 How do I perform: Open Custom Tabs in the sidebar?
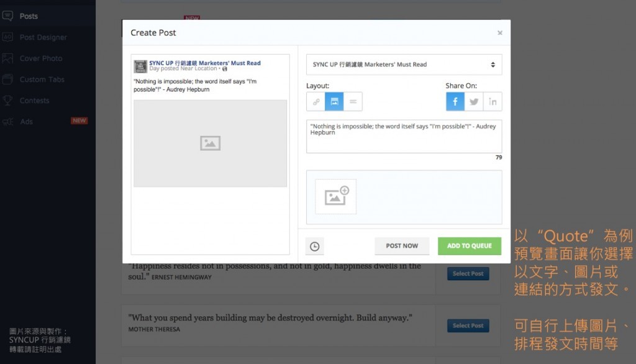tap(42, 80)
